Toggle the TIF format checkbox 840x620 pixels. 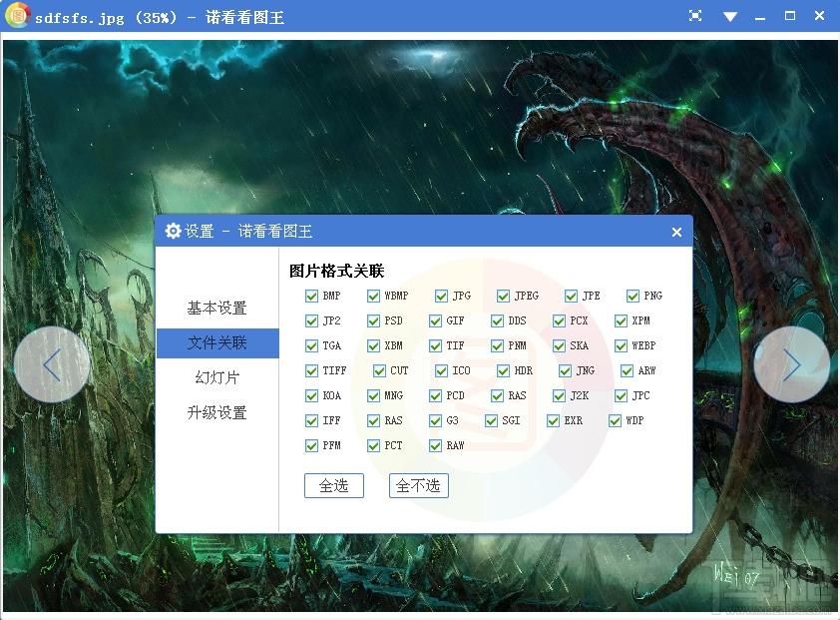point(435,345)
